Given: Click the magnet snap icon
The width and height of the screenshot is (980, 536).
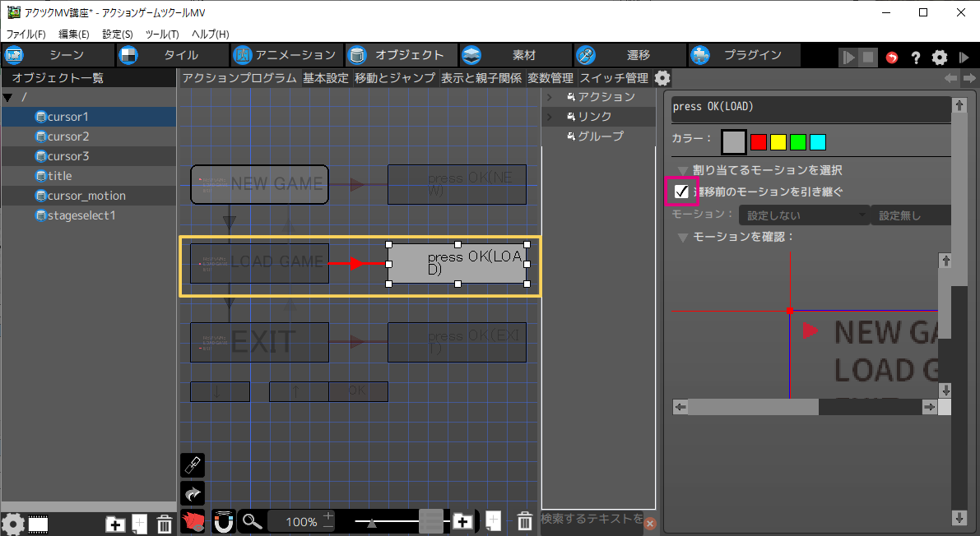Looking at the screenshot, I should [x=223, y=521].
